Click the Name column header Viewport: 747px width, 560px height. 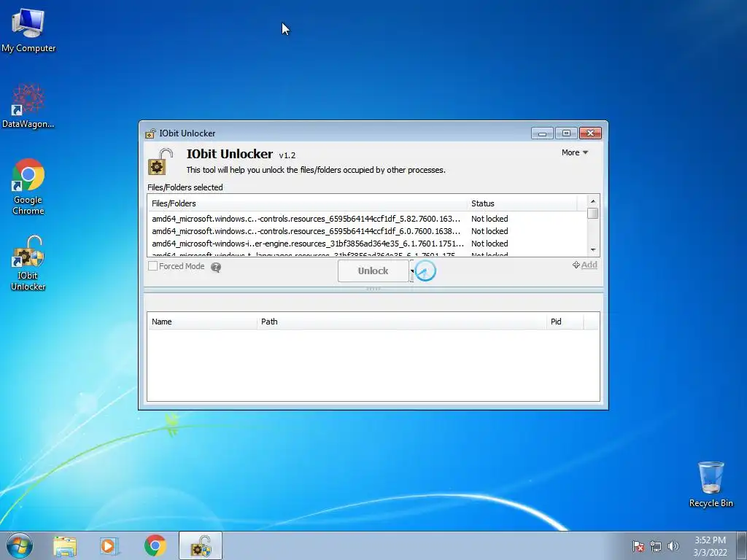(x=202, y=322)
